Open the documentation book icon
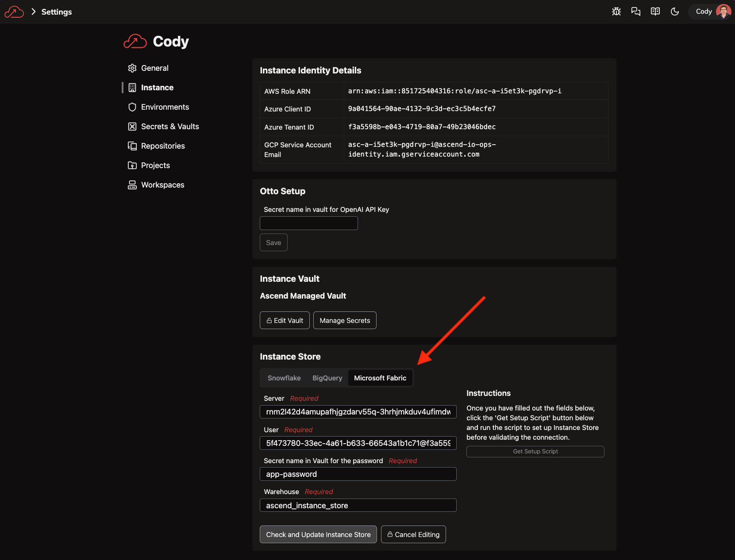The image size is (735, 560). (x=655, y=12)
